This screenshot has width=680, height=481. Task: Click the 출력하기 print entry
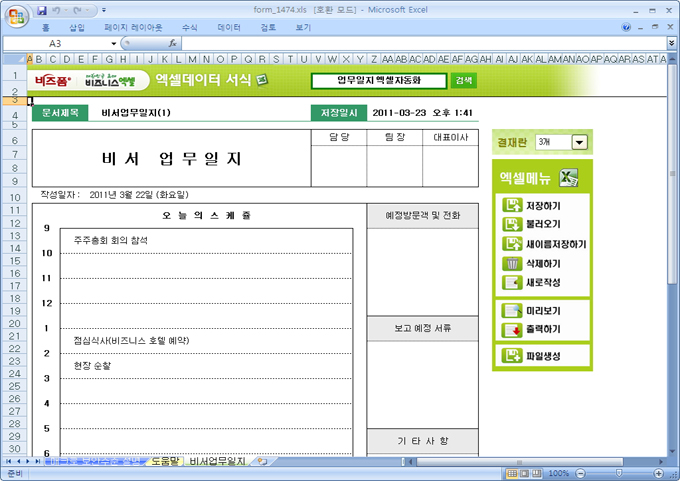(x=531, y=329)
